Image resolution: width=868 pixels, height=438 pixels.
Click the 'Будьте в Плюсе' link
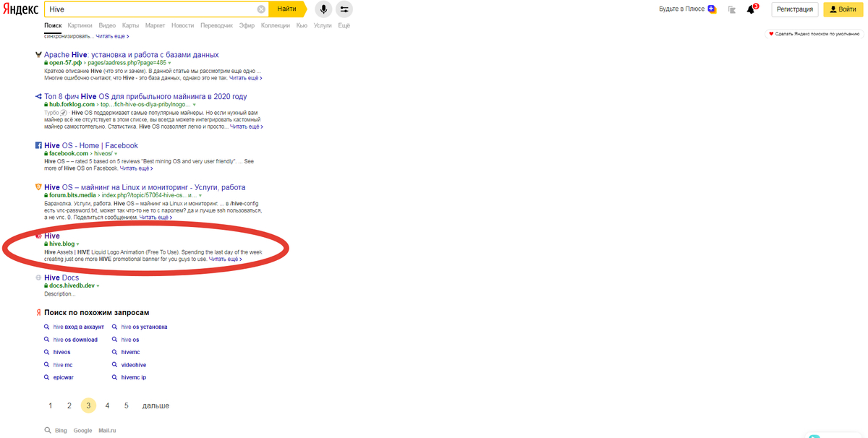[x=683, y=9]
